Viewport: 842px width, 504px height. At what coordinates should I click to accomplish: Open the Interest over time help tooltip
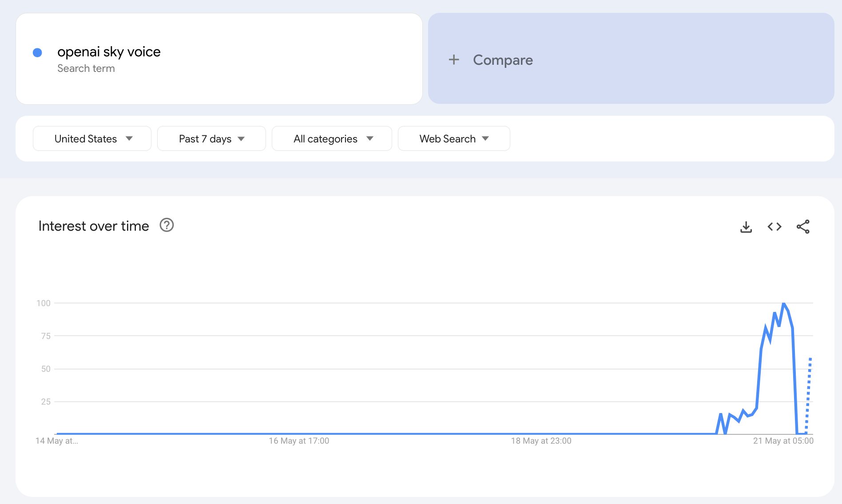[x=166, y=225]
